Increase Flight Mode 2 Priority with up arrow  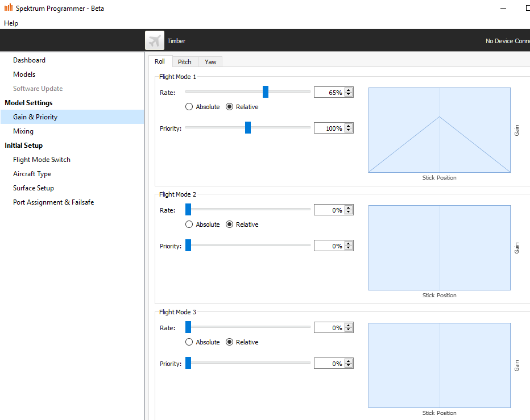point(349,243)
